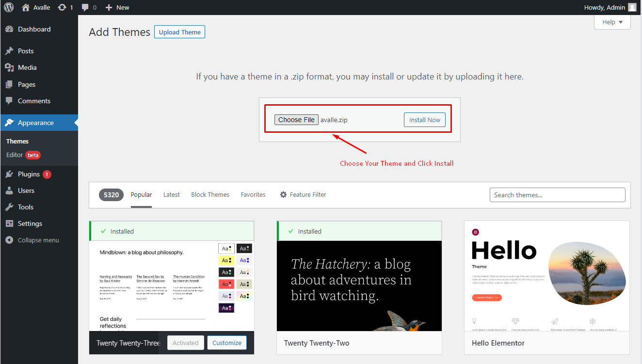Open Twenty Twenty-Three theme preview thumbnail

pyautogui.click(x=172, y=286)
